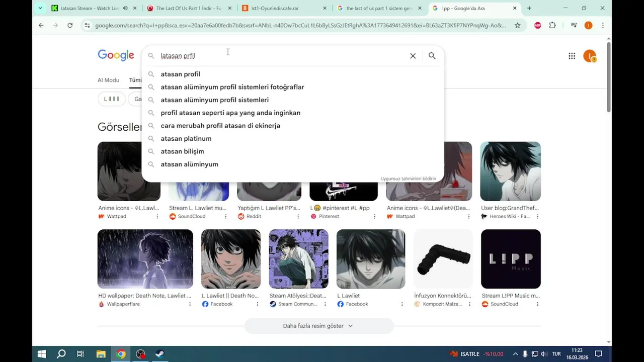Open İnfüzyon Konnektörü product thumbnail
This screenshot has height=362, width=644.
443,259
